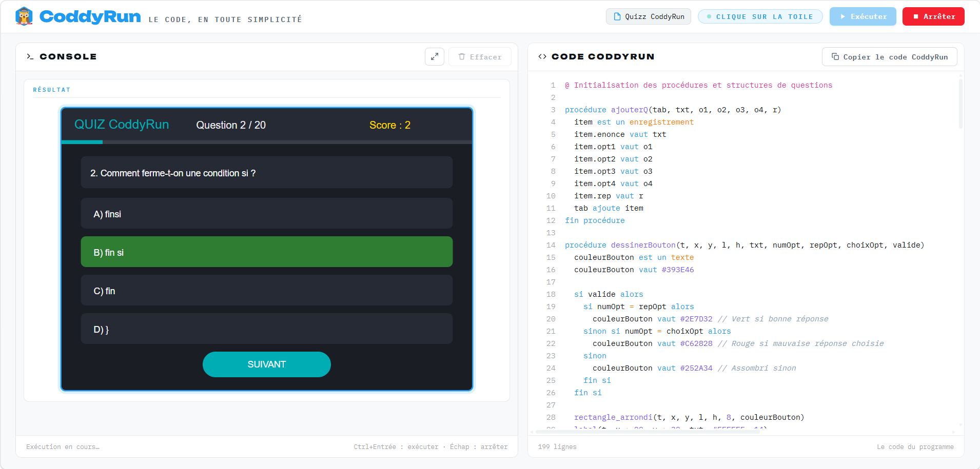Expand the console to fullscreen

(435, 56)
